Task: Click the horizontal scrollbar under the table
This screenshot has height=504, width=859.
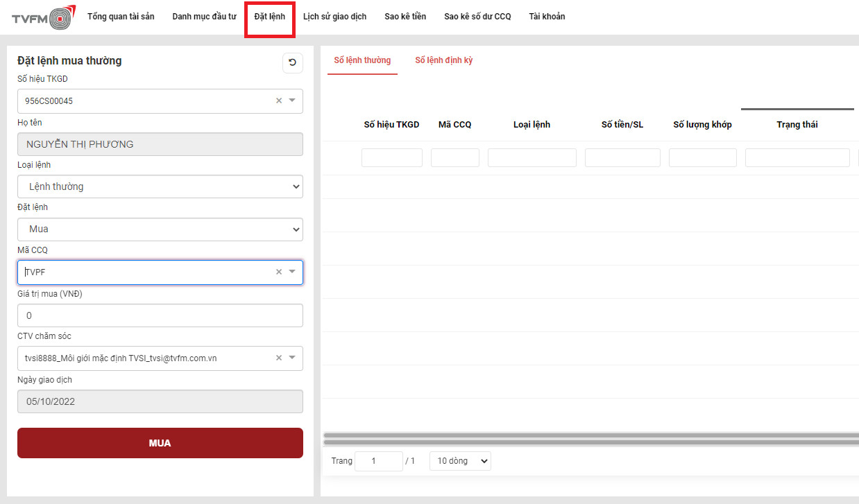Action: pos(590,439)
